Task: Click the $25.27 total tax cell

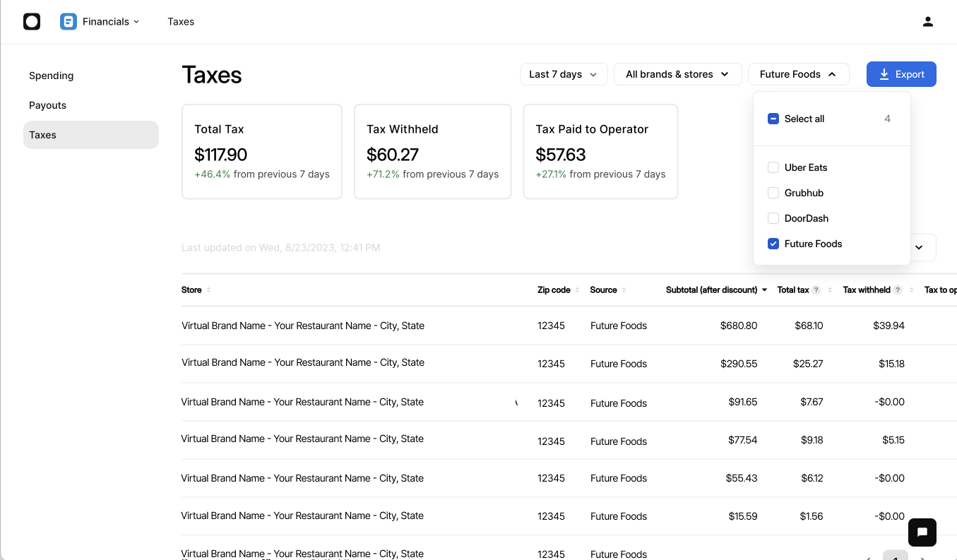Action: coord(809,364)
